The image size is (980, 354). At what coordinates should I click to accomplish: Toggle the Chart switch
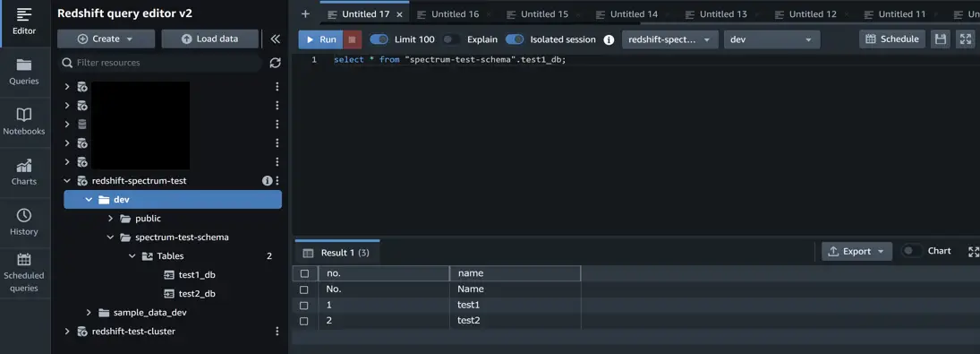tap(912, 251)
